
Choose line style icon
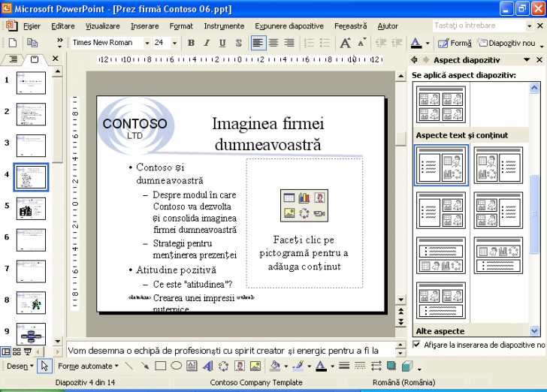tap(344, 366)
